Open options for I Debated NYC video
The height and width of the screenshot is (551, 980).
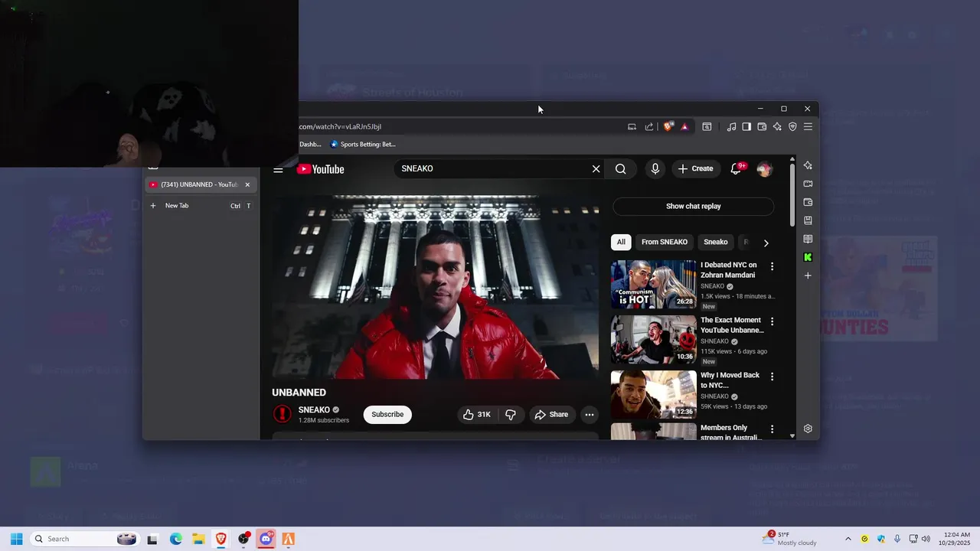(772, 266)
